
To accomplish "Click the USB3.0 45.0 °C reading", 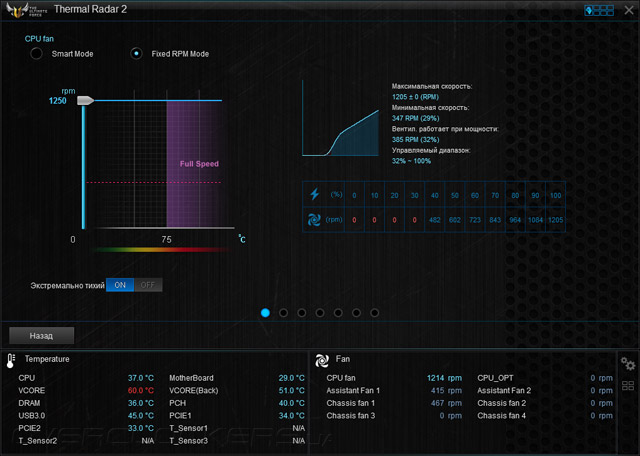I will click(x=141, y=416).
